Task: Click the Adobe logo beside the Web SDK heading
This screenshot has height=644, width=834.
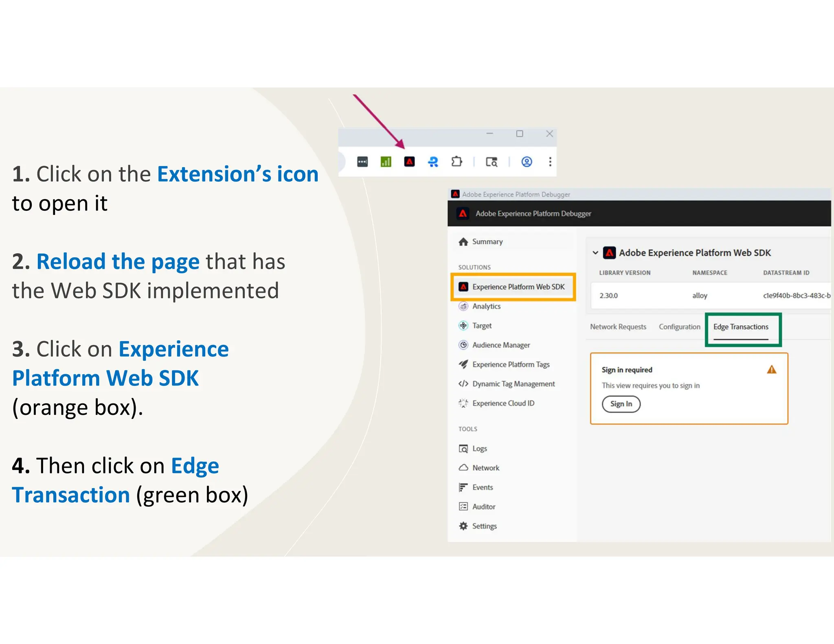Action: click(609, 253)
